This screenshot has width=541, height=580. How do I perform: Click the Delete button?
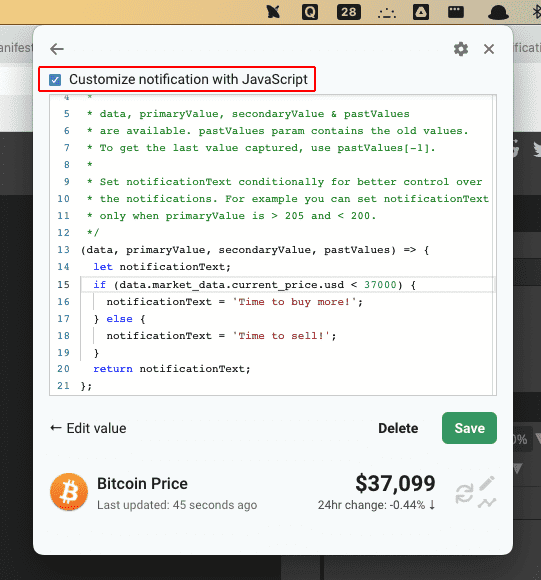pyautogui.click(x=398, y=428)
